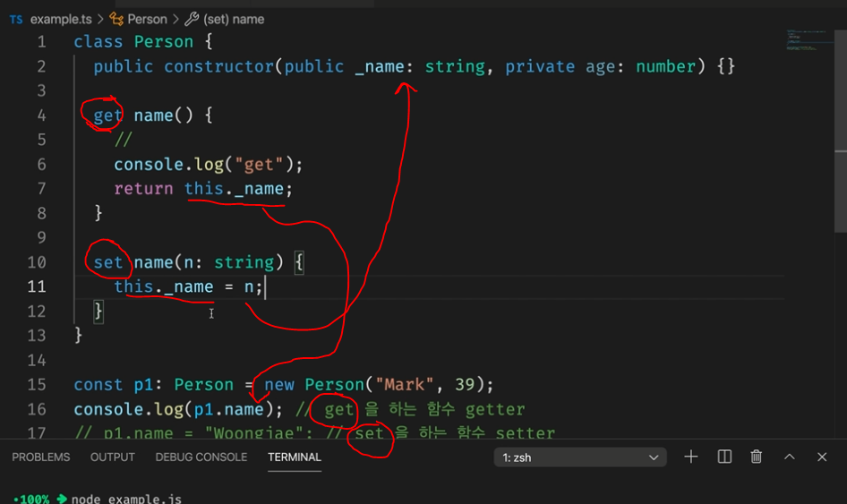Click 'p1.name' on line 16
The image size is (847, 504).
coord(228,409)
